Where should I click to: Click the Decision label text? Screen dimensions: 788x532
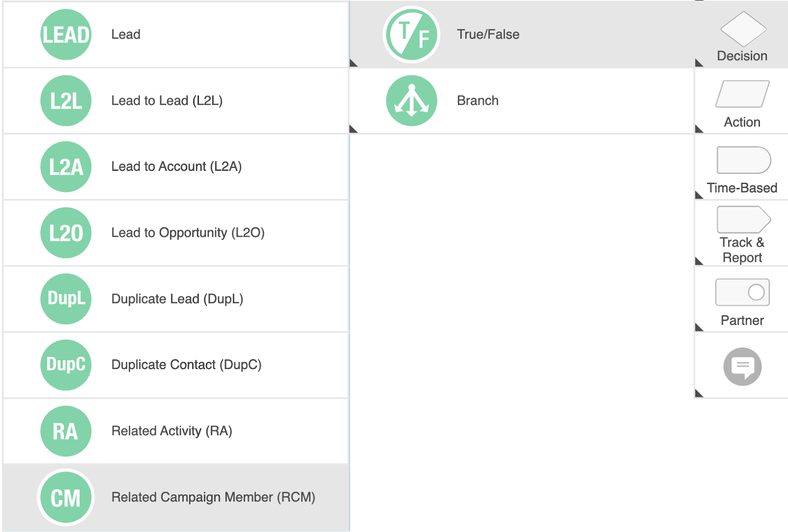click(x=742, y=56)
